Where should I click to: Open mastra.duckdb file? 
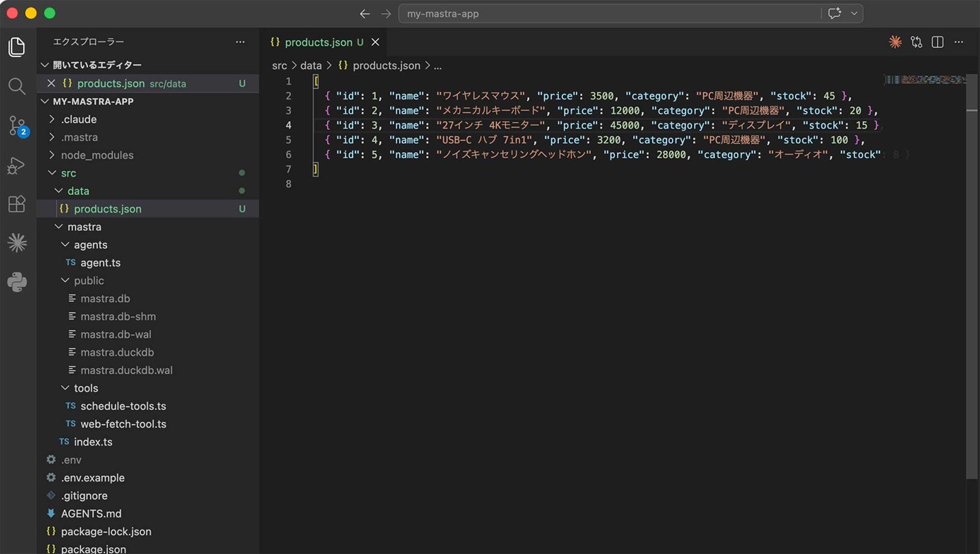[x=148, y=352]
